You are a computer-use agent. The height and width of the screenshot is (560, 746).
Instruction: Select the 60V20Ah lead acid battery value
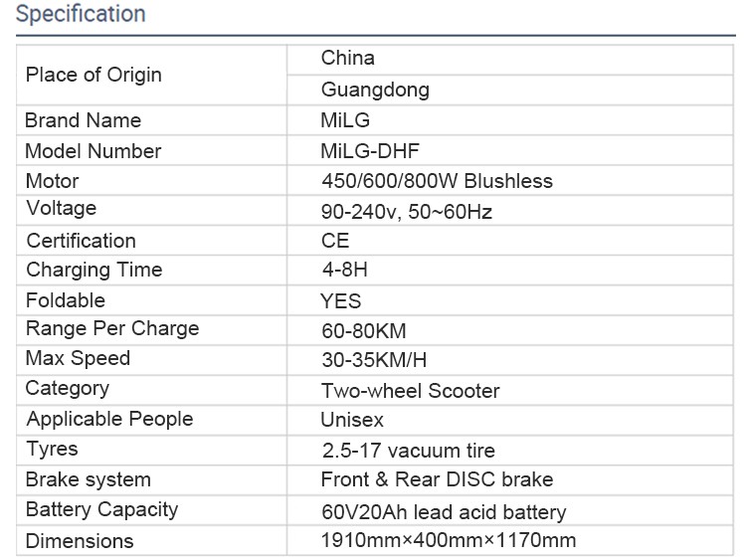[444, 513]
